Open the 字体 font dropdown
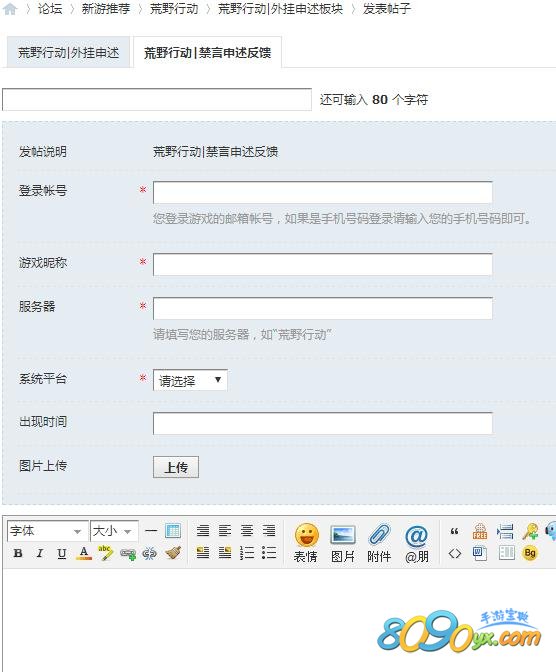This screenshot has height=672, width=556. [x=48, y=531]
